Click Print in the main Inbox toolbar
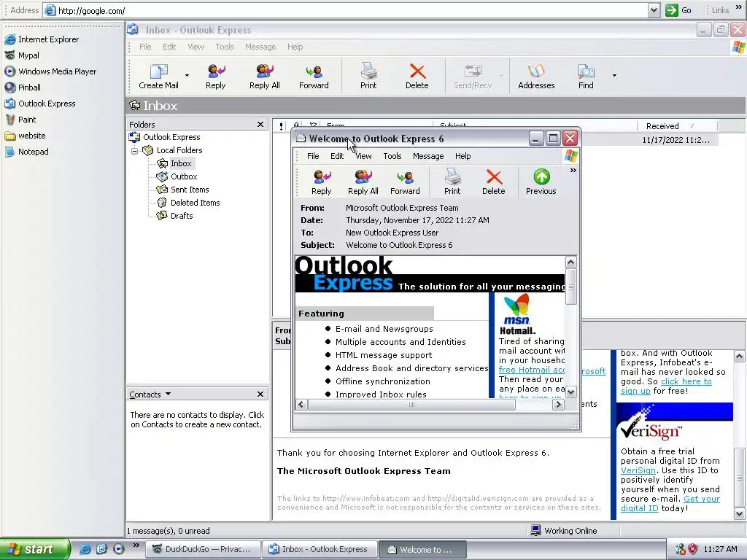 point(368,76)
